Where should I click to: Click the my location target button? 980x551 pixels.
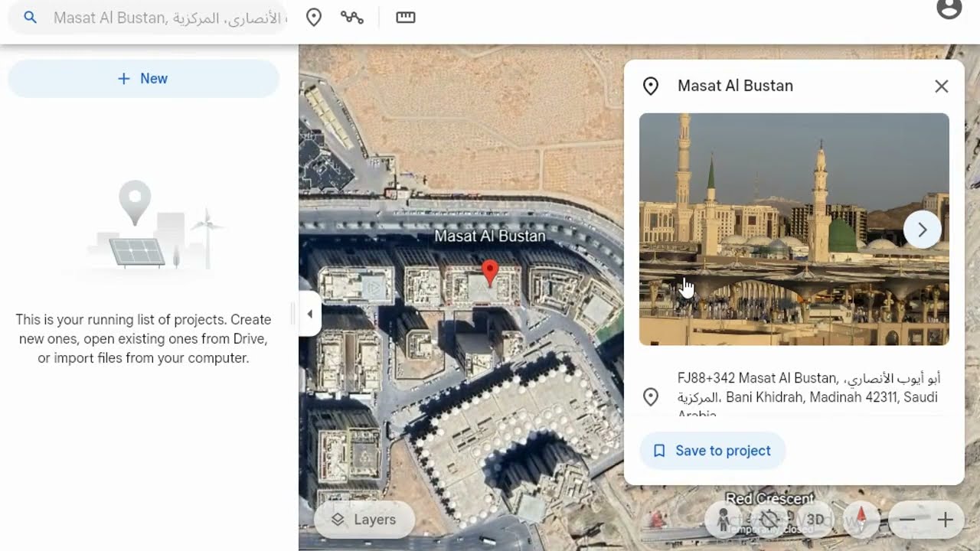pos(769,520)
